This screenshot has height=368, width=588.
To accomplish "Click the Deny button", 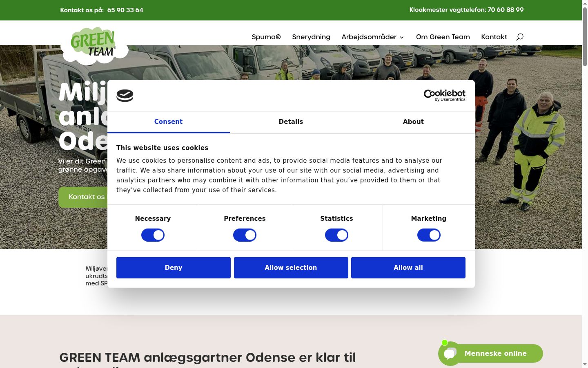I will 174,268.
